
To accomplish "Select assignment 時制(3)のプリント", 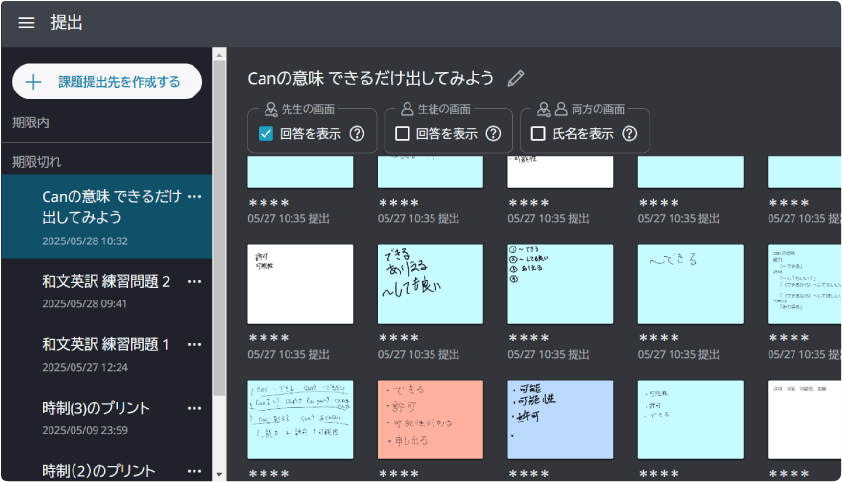I will [107, 418].
